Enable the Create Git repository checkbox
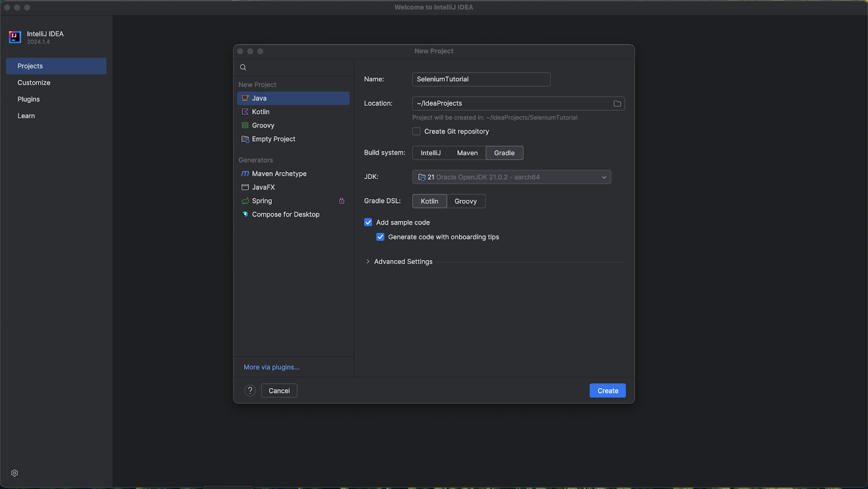This screenshot has width=868, height=489. pos(416,131)
